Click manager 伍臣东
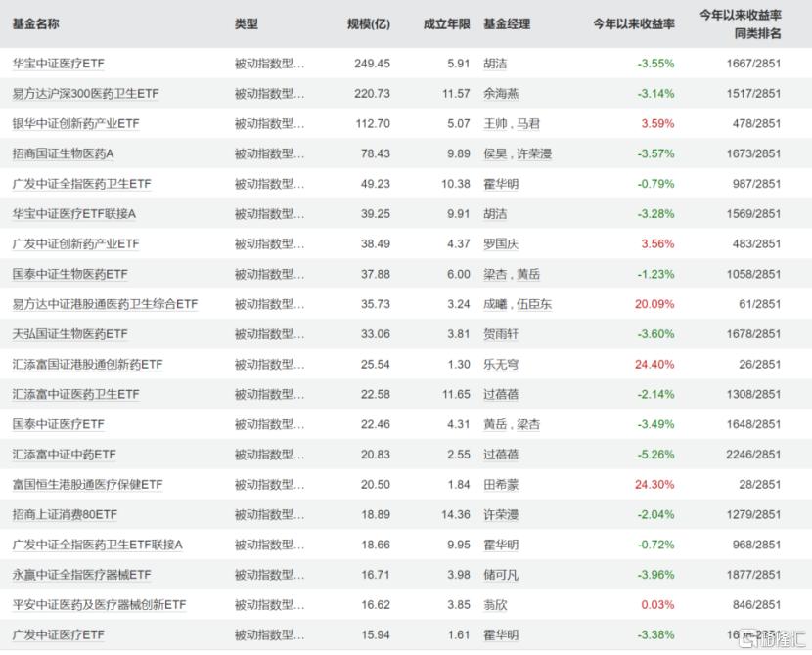 (x=534, y=304)
